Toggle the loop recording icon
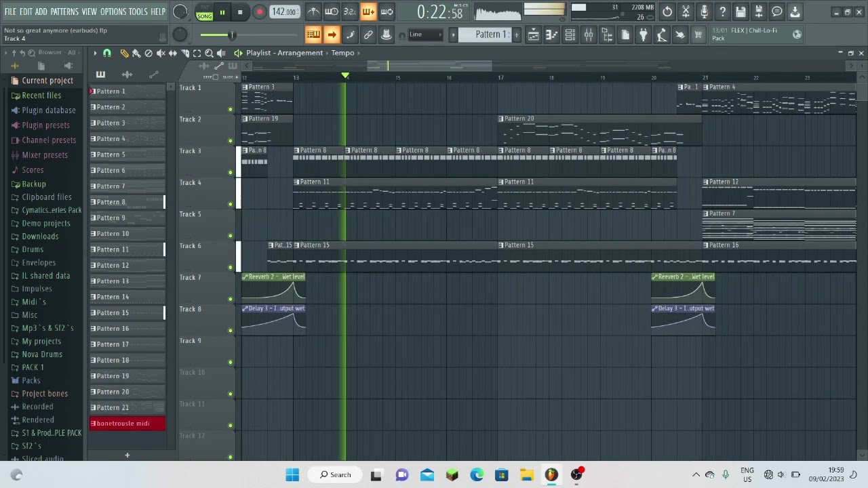The height and width of the screenshot is (488, 868). point(387,12)
